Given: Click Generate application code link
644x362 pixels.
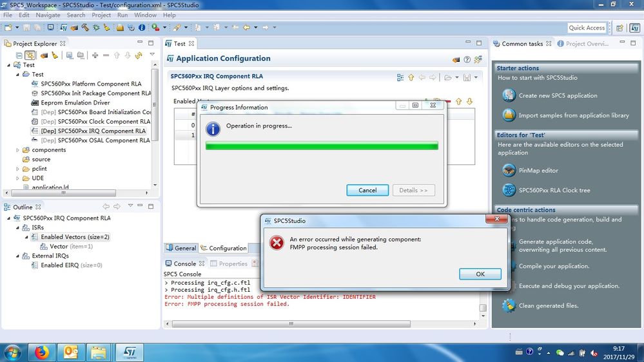Looking at the screenshot, I should [562, 245].
